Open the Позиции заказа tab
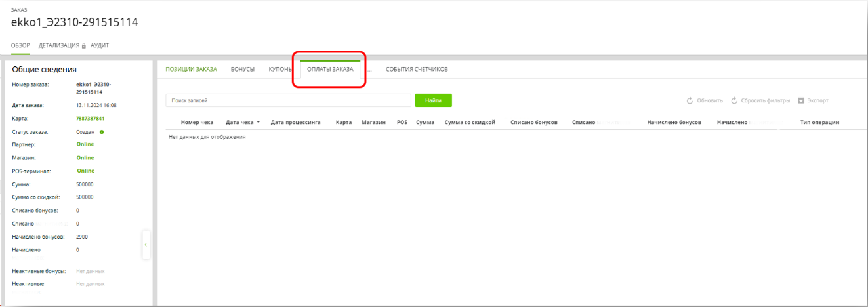Screen dimensions: 868x307 pos(191,69)
